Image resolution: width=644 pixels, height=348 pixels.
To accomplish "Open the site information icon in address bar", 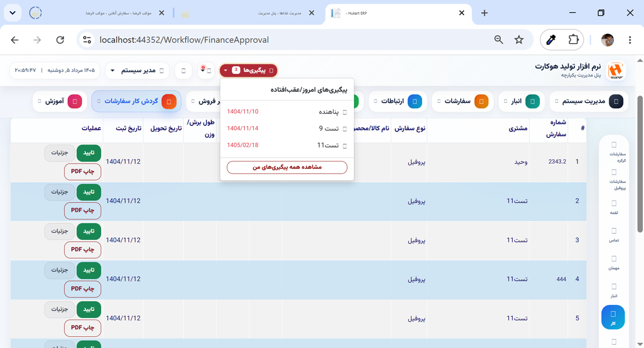I will [x=87, y=40].
